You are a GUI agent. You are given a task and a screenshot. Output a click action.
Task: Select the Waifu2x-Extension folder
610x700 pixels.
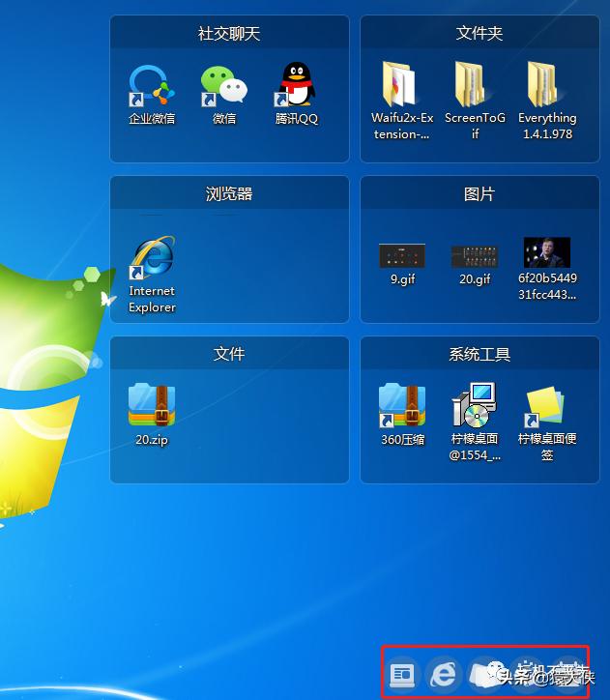(x=401, y=84)
